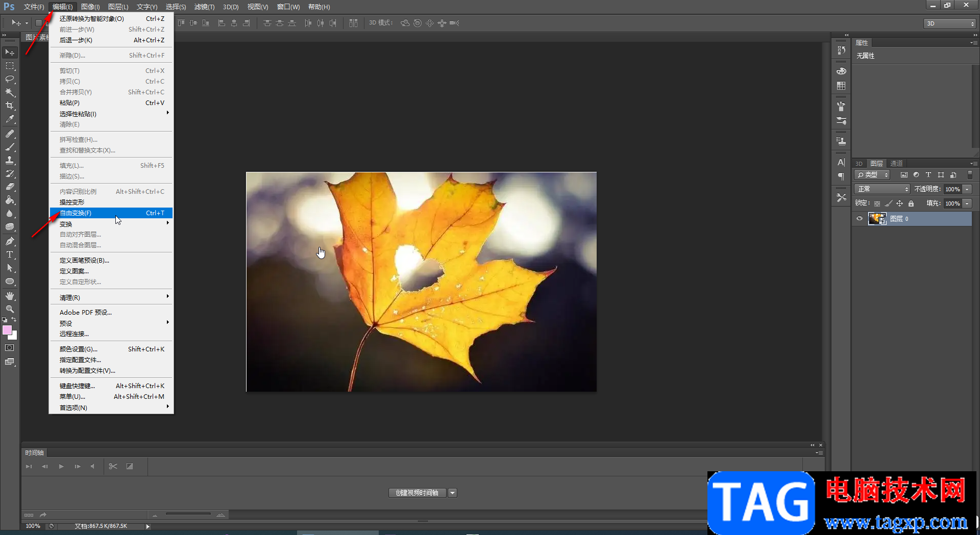Select the Eyedropper tool
Screen dimensions: 980x535
coord(10,119)
